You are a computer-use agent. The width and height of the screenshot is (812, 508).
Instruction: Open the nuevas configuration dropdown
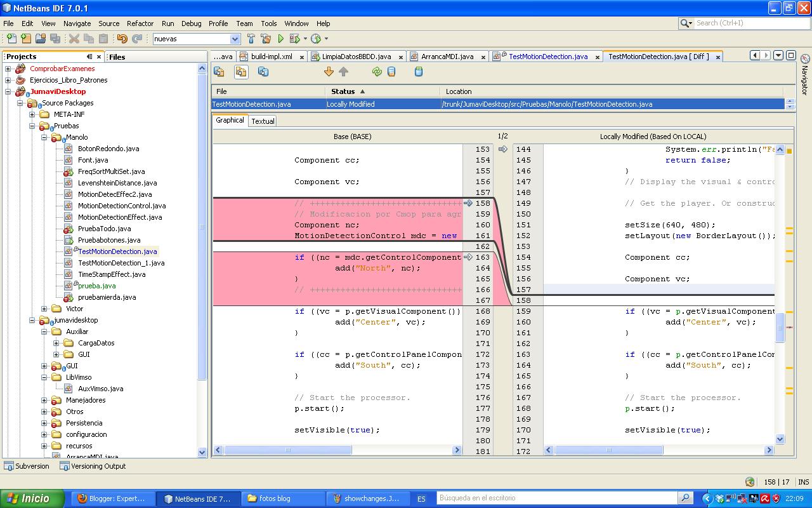[234, 39]
